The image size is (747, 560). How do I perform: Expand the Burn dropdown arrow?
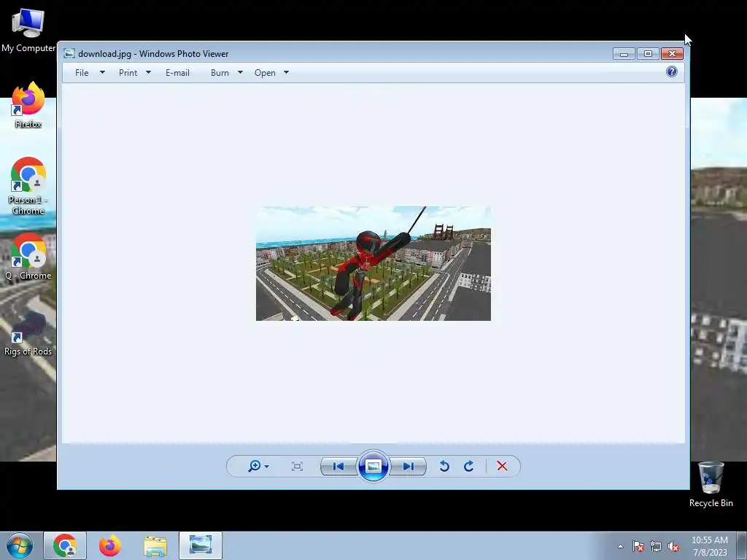240,72
